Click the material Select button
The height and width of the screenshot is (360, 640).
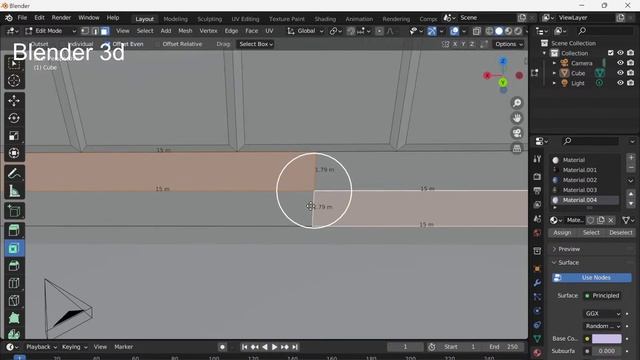pyautogui.click(x=591, y=232)
